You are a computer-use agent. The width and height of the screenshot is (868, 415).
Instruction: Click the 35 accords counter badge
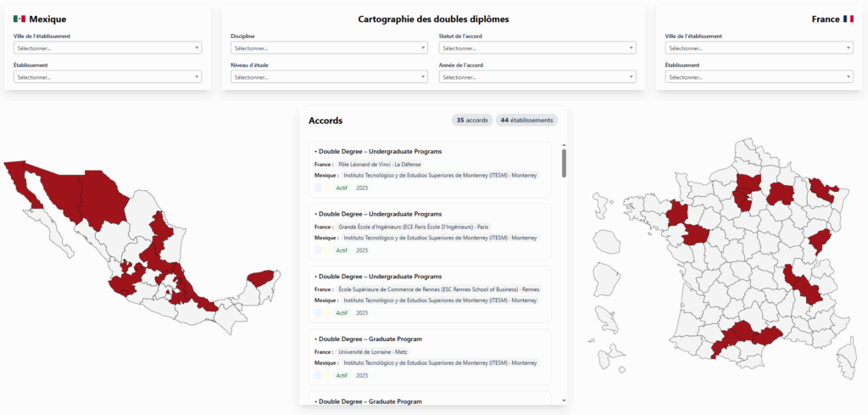pyautogui.click(x=472, y=121)
